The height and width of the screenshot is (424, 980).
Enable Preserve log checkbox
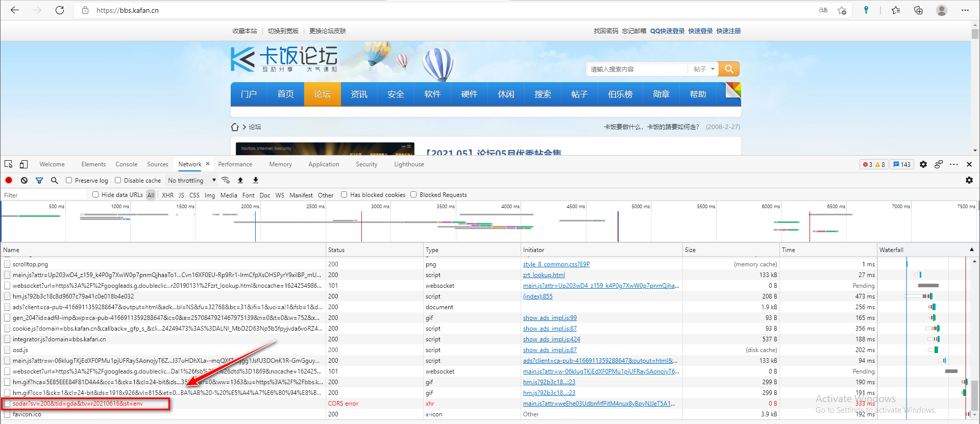tap(69, 180)
